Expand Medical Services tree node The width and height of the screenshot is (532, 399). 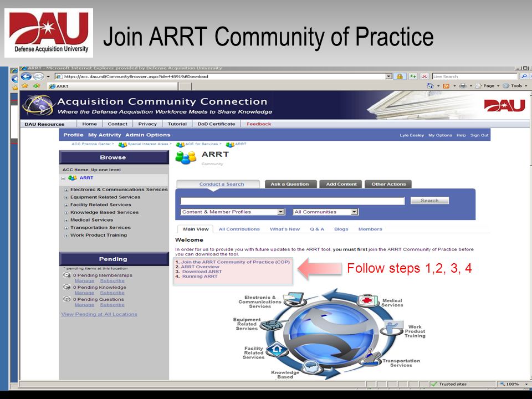[66, 220]
